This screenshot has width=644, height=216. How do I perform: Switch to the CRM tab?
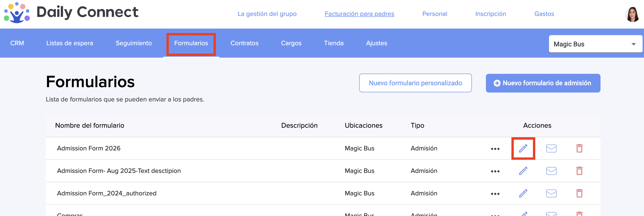pos(17,43)
